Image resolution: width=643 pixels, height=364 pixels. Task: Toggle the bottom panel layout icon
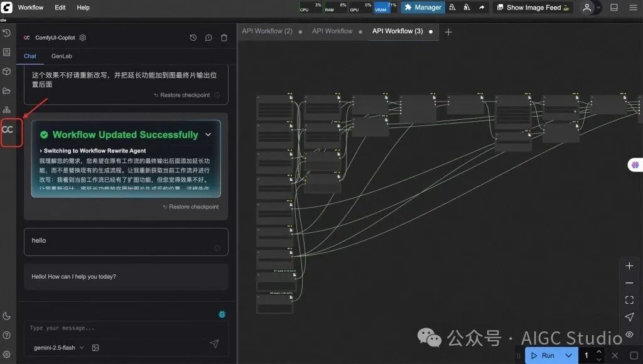614,8
